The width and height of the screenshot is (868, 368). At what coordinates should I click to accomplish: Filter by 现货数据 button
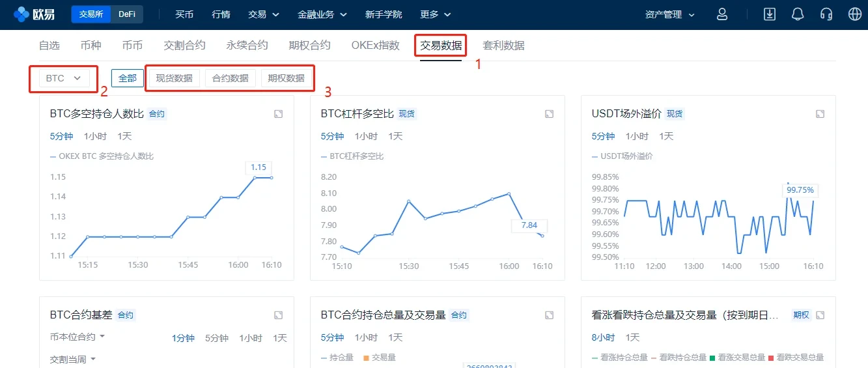[174, 78]
